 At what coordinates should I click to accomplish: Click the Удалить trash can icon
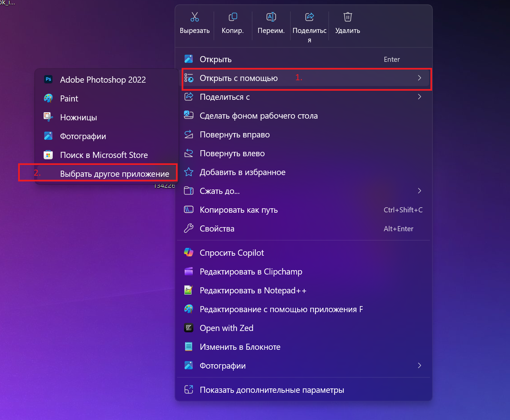pyautogui.click(x=348, y=17)
